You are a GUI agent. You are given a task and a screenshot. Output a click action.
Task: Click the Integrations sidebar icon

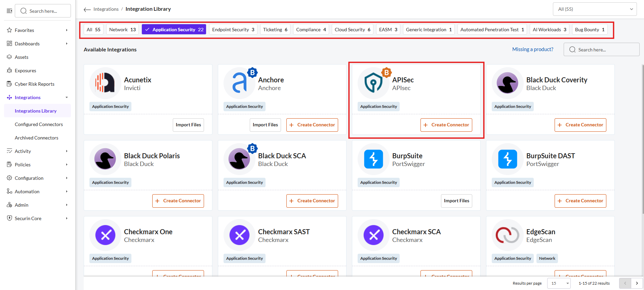pos(9,97)
